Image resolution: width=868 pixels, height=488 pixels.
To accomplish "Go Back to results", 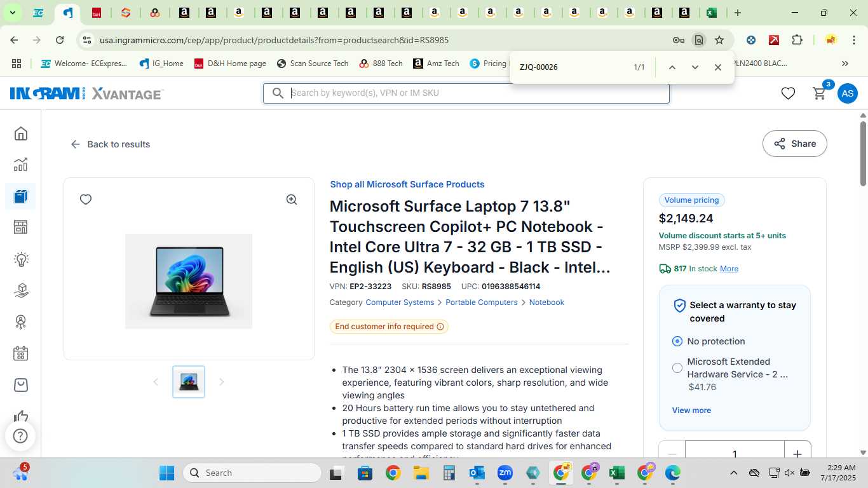I will coord(111,144).
